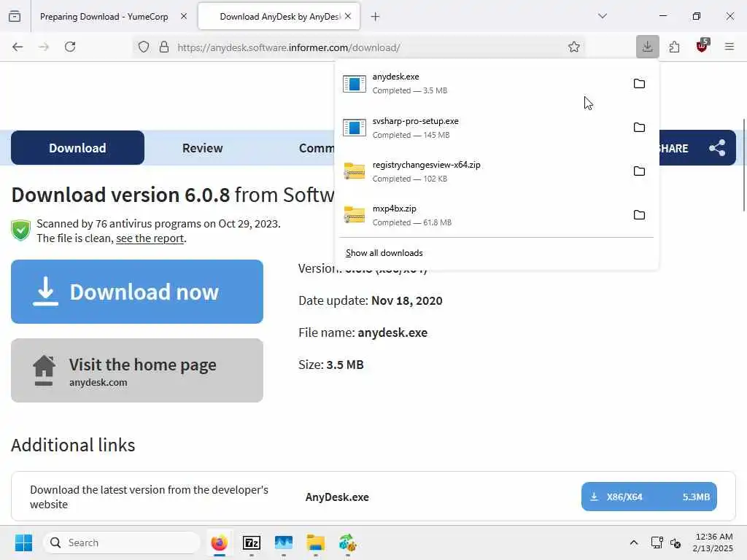Show hidden system tray icons
The image size is (747, 560).
point(634,542)
